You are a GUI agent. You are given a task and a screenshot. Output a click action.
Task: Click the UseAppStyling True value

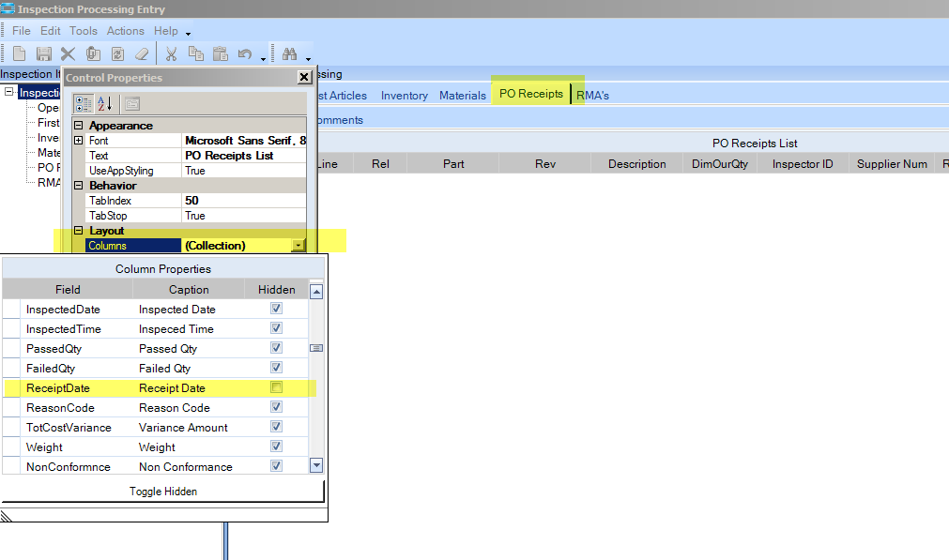pos(243,171)
